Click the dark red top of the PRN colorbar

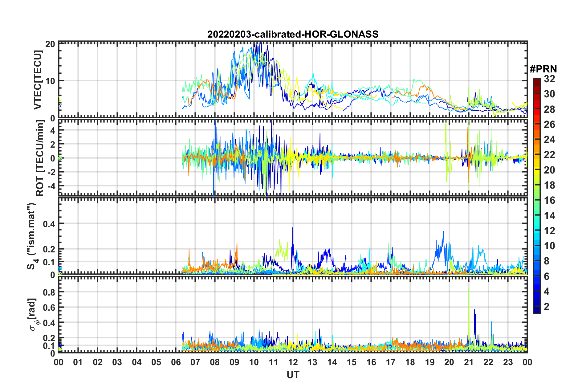(x=536, y=81)
